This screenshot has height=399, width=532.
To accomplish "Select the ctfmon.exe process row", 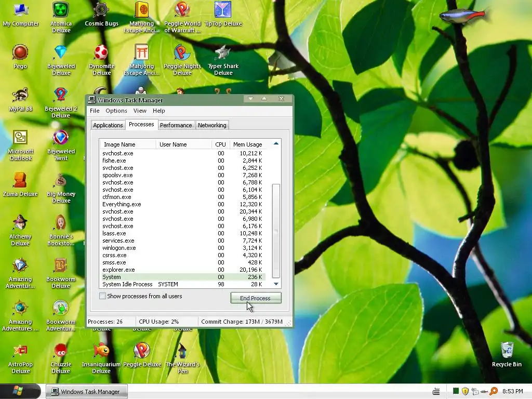I will point(183,197).
